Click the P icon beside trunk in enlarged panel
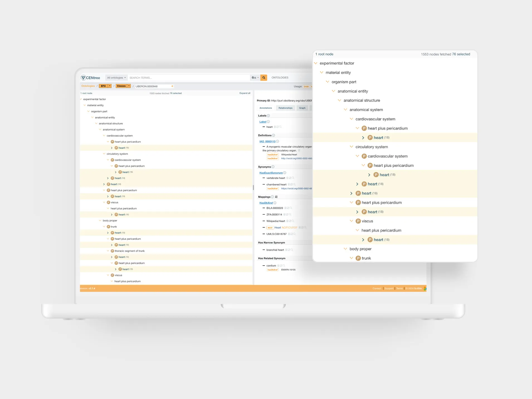Screen dimensions: 532x399 point(358,258)
